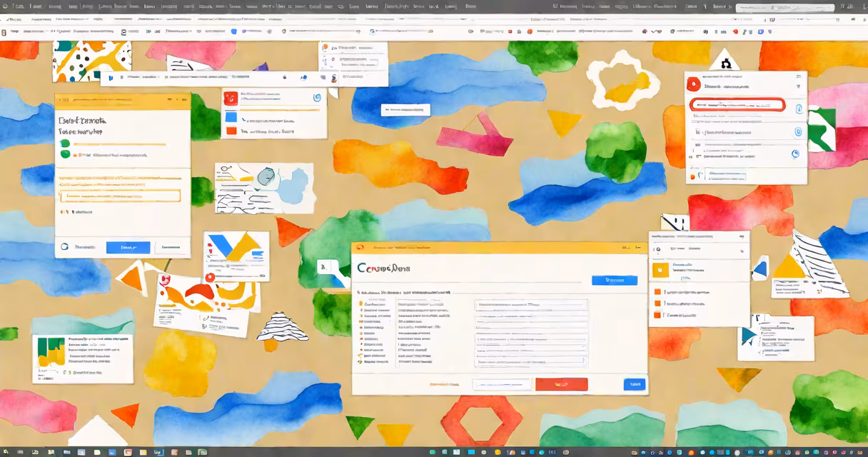868x457 pixels.
Task: Click the blue circular refresh icon in the left dialog
Action: pos(65,247)
